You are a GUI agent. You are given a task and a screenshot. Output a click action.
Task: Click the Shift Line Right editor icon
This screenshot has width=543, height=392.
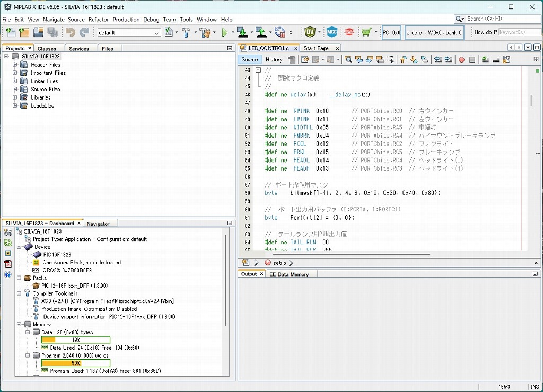pos(449,59)
